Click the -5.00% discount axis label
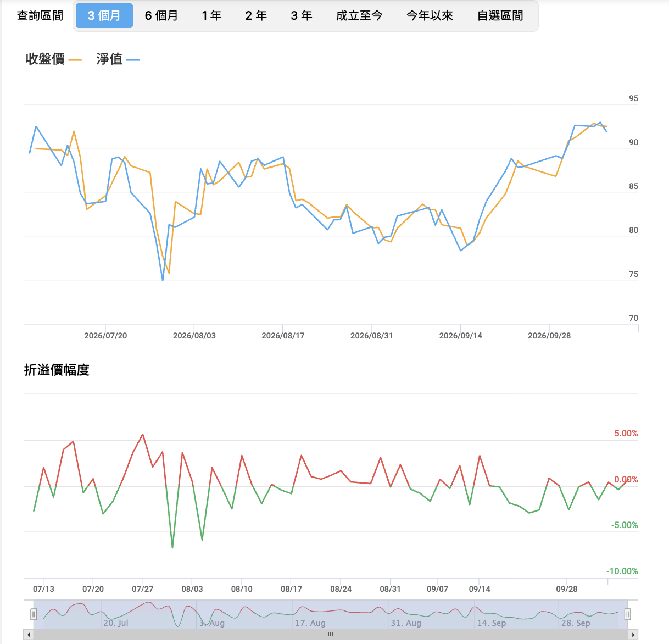Screen dimensions: 669x644 [x=625, y=525]
